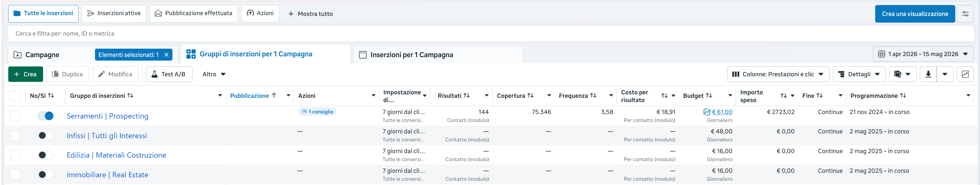
Task: Sort by the Pubblicazione arrow
Action: 274,96
